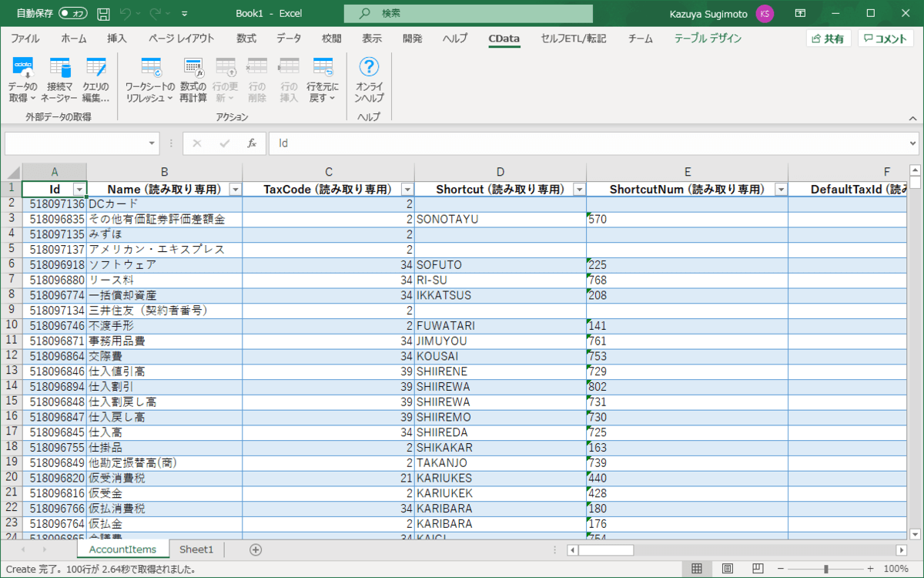Image resolution: width=924 pixels, height=578 pixels.
Task: Select the 数式 ribbon tab
Action: pos(246,39)
